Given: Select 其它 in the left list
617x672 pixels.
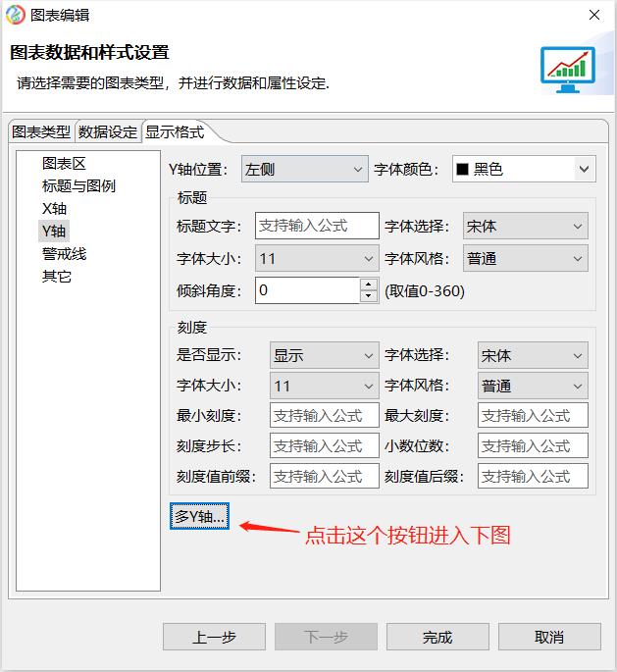Looking at the screenshot, I should tap(57, 277).
